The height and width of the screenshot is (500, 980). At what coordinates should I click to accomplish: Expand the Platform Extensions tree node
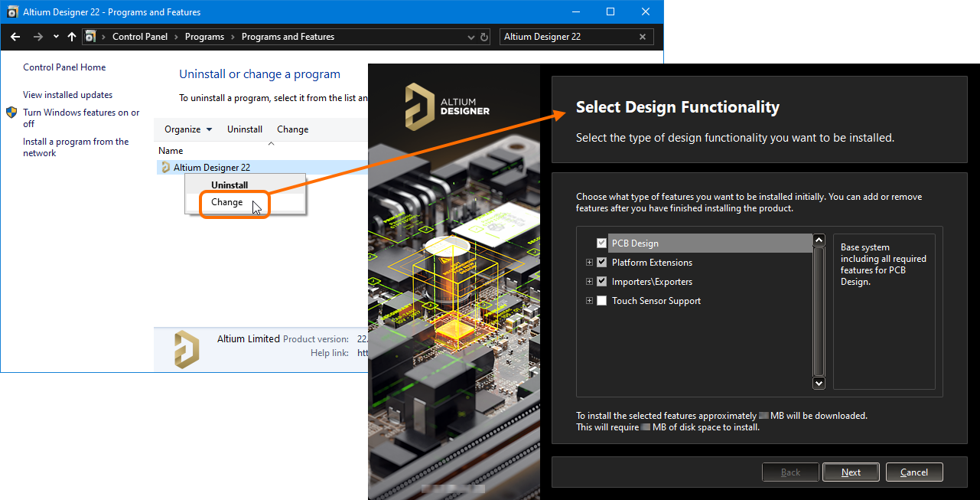(589, 263)
